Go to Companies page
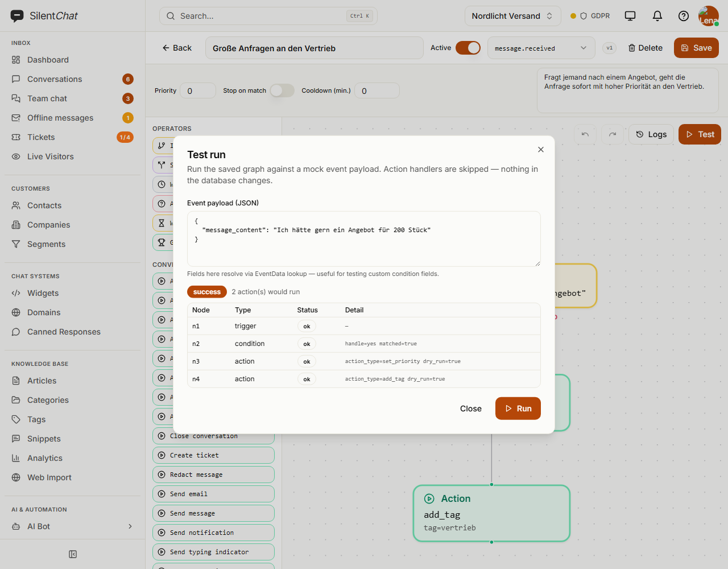728x569 pixels. point(73,225)
